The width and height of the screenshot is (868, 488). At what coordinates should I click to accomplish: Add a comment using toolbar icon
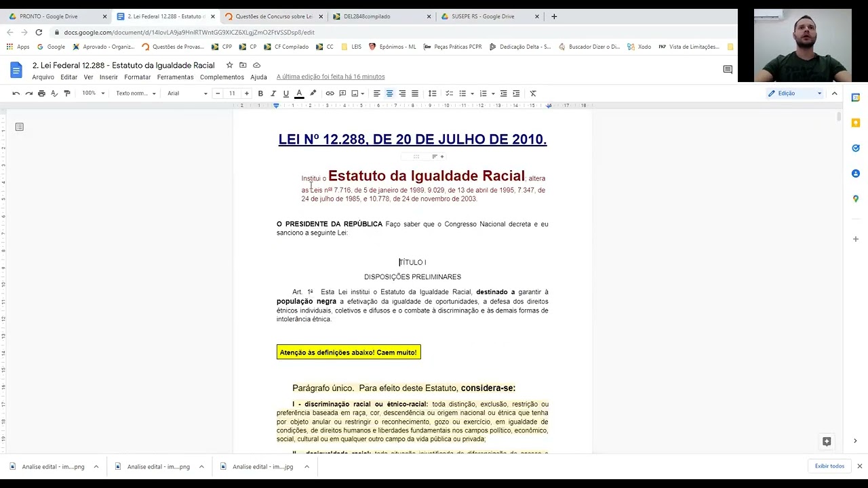(x=342, y=94)
